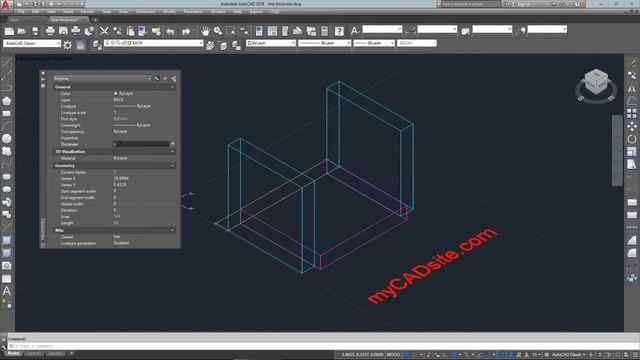Open the Text Style icon
Image resolution: width=640 pixels, height=360 pixels.
click(355, 31)
